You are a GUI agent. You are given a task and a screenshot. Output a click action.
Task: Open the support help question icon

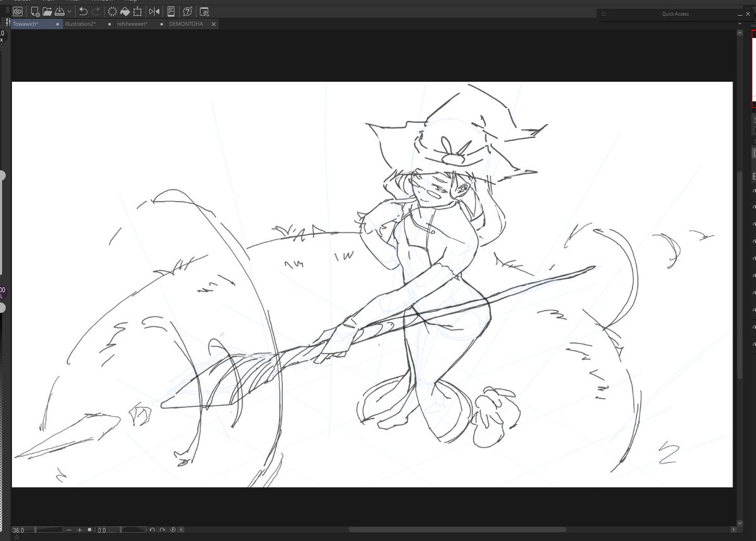pos(188,11)
